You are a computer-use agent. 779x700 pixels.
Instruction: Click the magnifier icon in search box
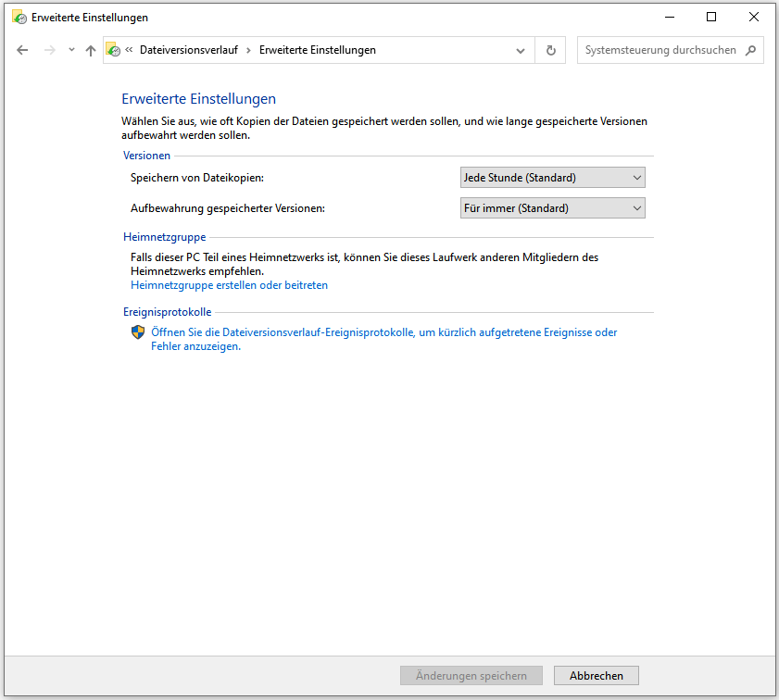click(x=750, y=51)
